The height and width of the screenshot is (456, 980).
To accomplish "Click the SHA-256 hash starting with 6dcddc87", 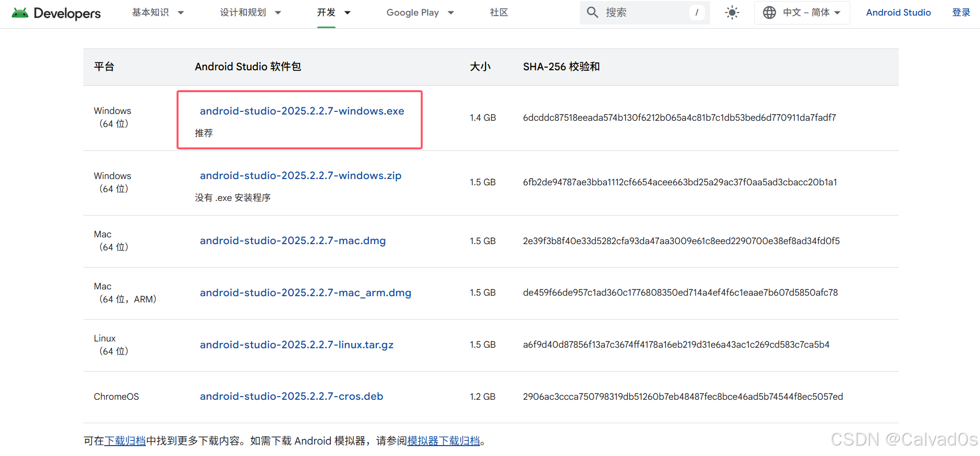I will [x=679, y=118].
